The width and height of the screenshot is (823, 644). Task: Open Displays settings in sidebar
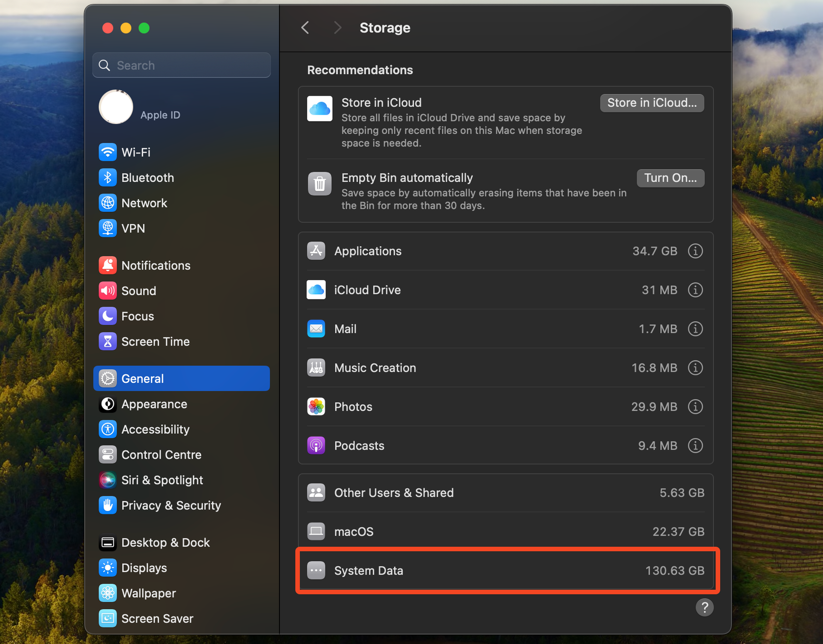[144, 568]
